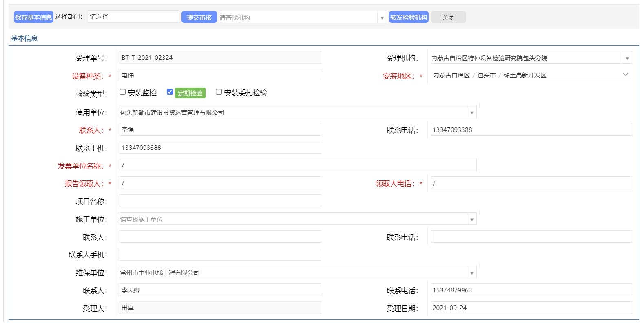Click the 领取人电话 input field
The width and height of the screenshot is (644, 323).
tap(531, 183)
